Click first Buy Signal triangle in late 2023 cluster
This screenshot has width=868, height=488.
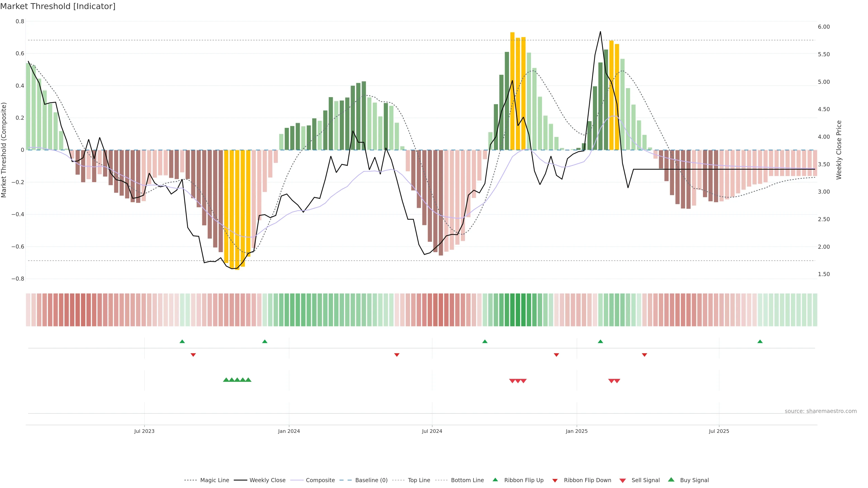tap(226, 380)
